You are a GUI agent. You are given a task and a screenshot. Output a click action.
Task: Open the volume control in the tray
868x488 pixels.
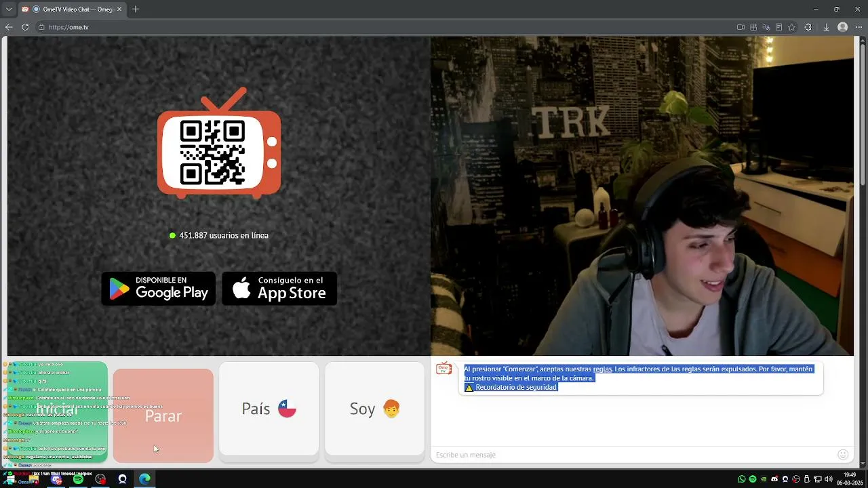pos(828,479)
